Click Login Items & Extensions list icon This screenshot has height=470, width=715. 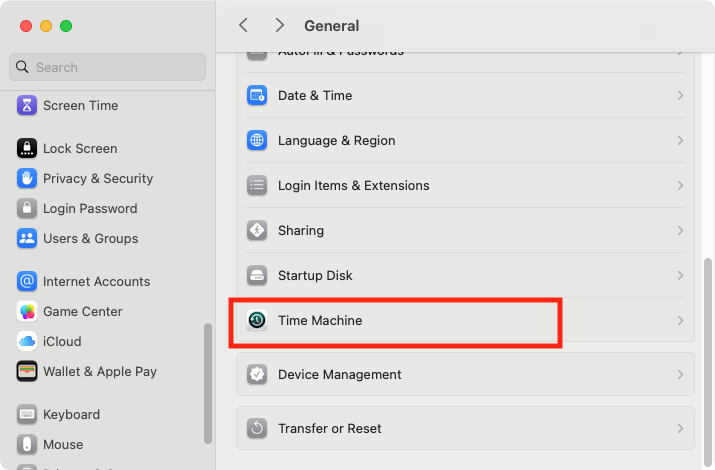click(257, 186)
